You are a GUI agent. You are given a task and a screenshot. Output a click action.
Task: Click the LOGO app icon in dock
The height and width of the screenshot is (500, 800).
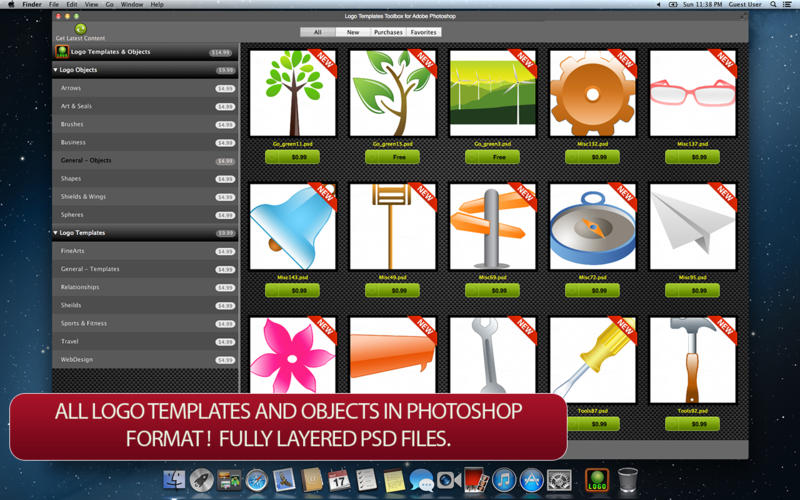pos(597,480)
